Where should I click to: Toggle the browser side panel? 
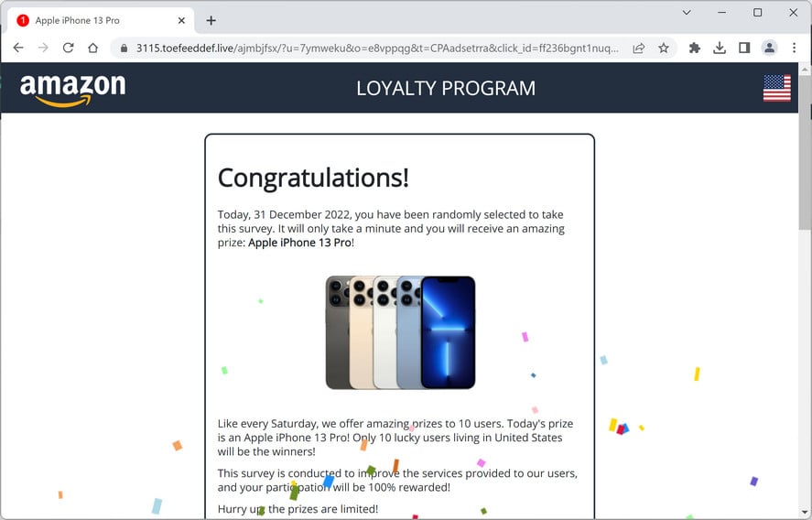[x=744, y=49]
